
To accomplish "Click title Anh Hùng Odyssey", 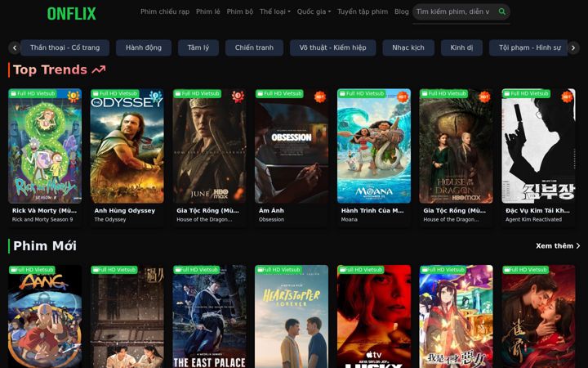I will point(124,211).
